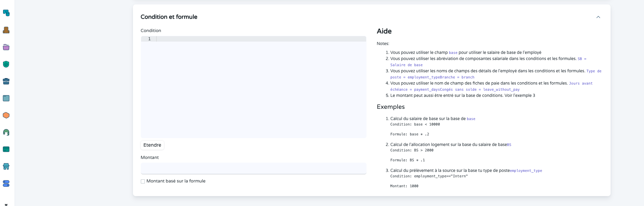Click into the Montant input field
This screenshot has height=206, width=644.
(253, 168)
